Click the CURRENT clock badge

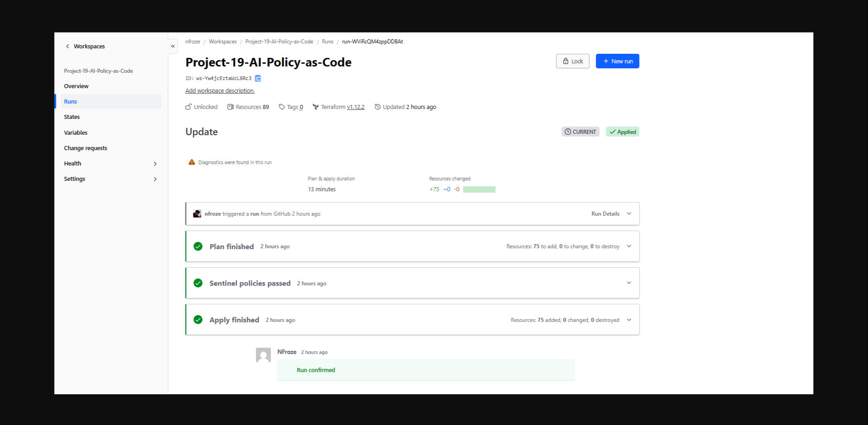pyautogui.click(x=580, y=132)
